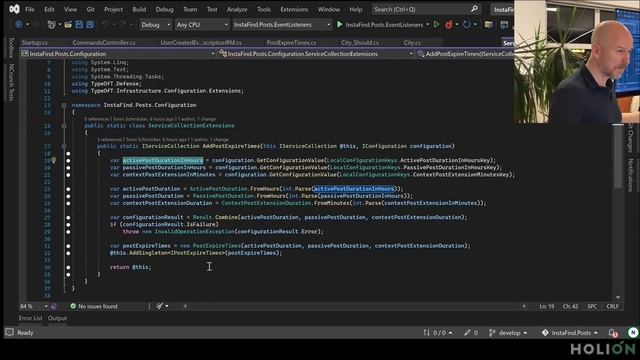Screen dimensions: 640x360
Task: Click the undo arrow icon
Action: [x=105, y=24]
